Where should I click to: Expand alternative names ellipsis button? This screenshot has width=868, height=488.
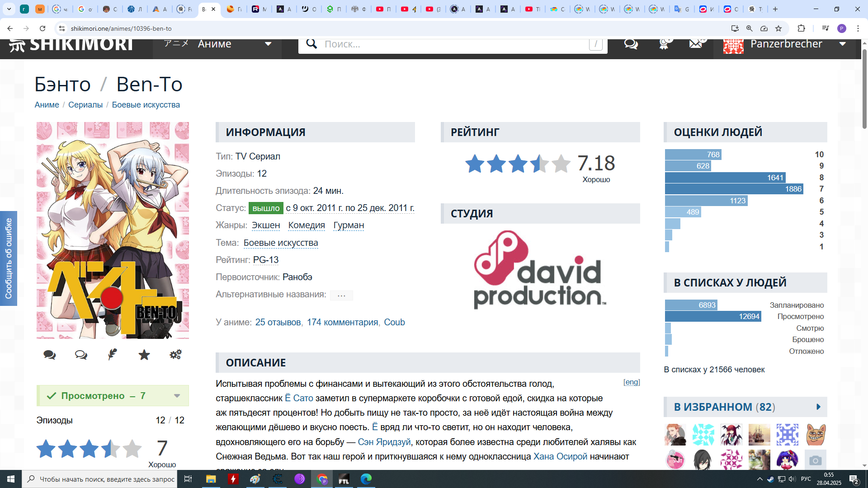coord(341,296)
